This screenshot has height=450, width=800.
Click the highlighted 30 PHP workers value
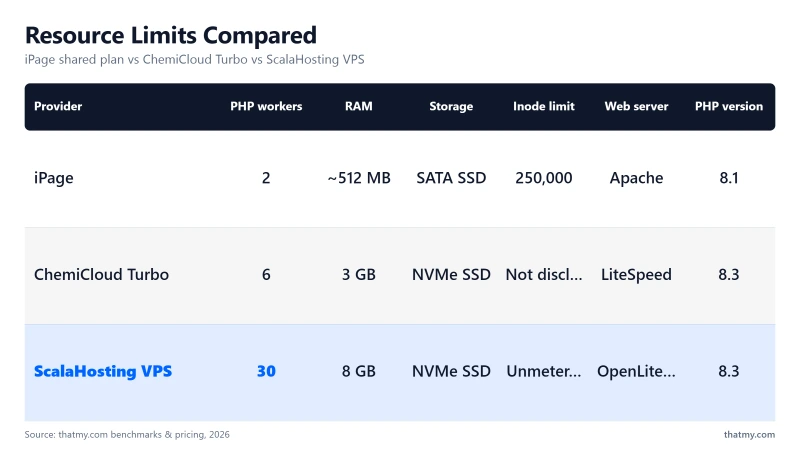266,371
